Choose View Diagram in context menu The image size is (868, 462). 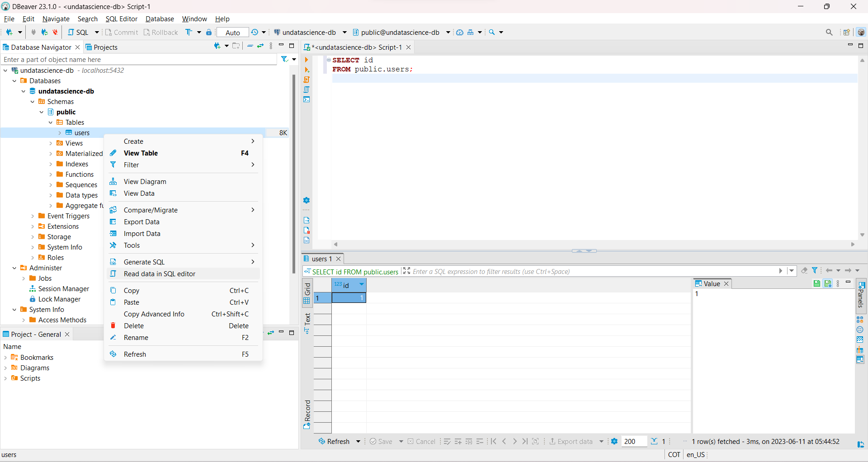(183, 182)
